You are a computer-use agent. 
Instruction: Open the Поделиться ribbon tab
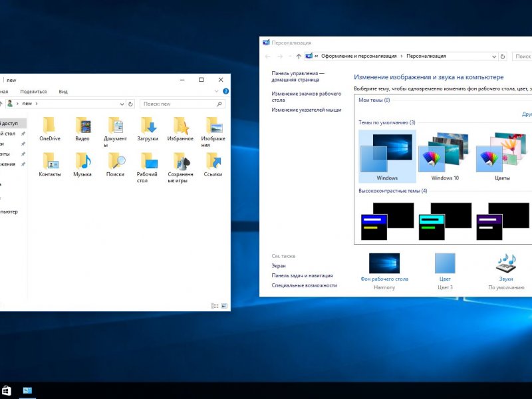[33, 92]
